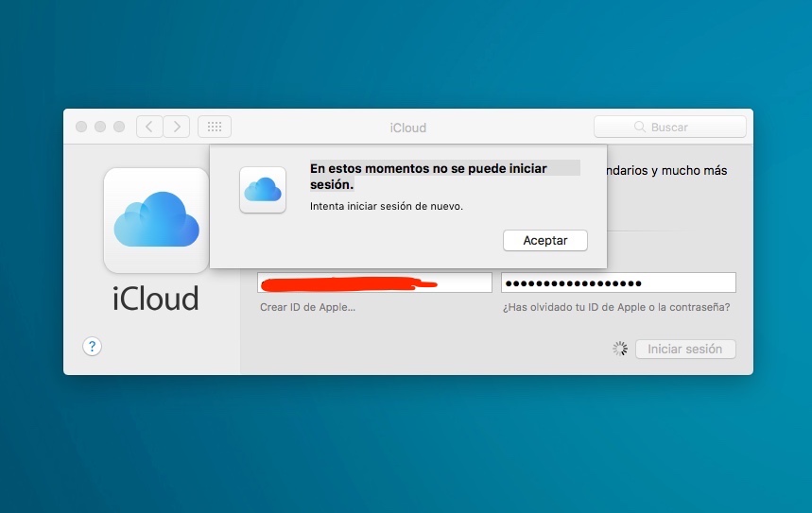Click the bold 'En estos momentos' alert heading
The image size is (812, 513).
click(428, 176)
